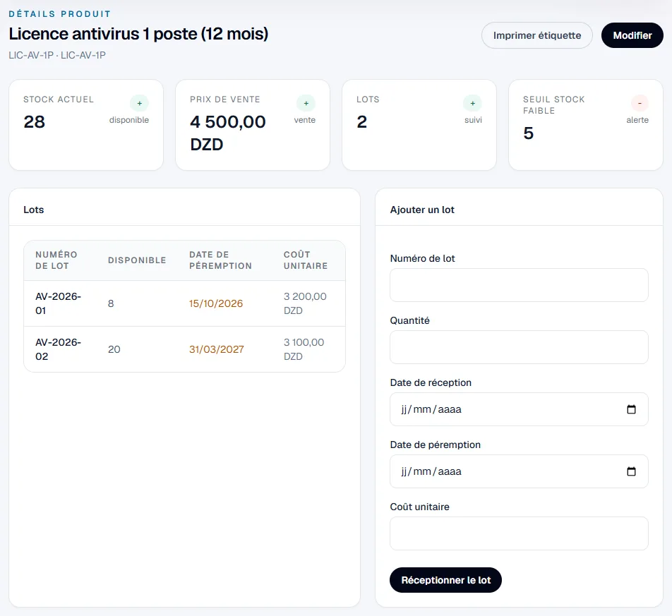Click the plus badge on Lots card
The width and height of the screenshot is (672, 616).
coord(473,103)
